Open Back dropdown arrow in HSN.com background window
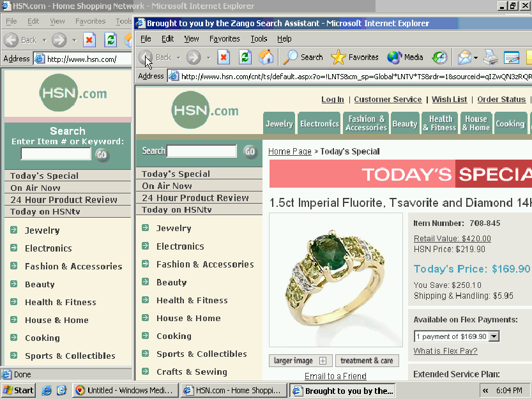This screenshot has width=532, height=399. pyautogui.click(x=44, y=40)
